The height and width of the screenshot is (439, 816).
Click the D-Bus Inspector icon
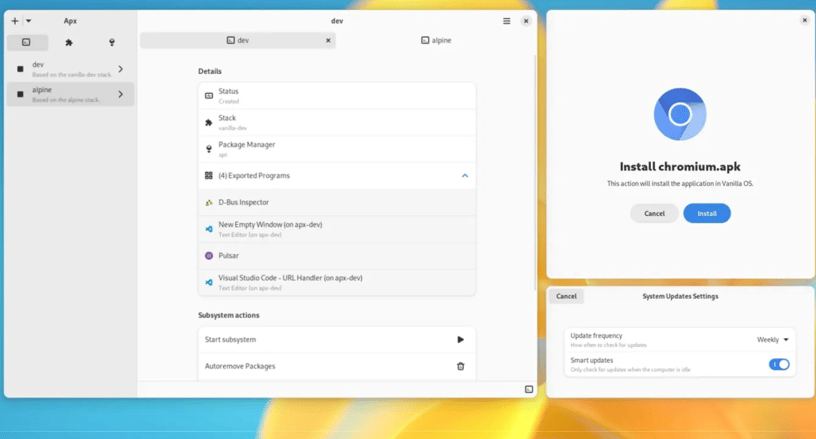209,202
